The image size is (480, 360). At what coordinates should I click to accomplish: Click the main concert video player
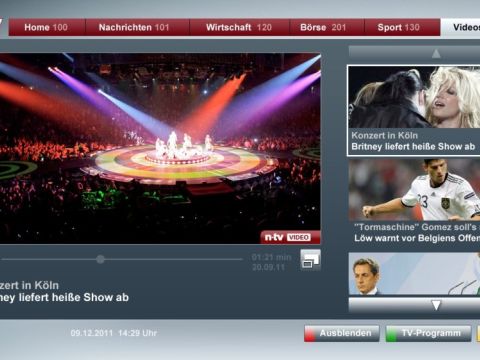(160, 148)
